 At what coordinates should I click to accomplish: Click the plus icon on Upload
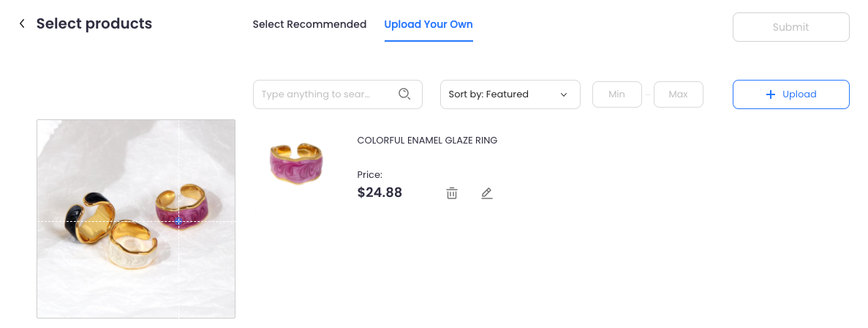click(770, 94)
